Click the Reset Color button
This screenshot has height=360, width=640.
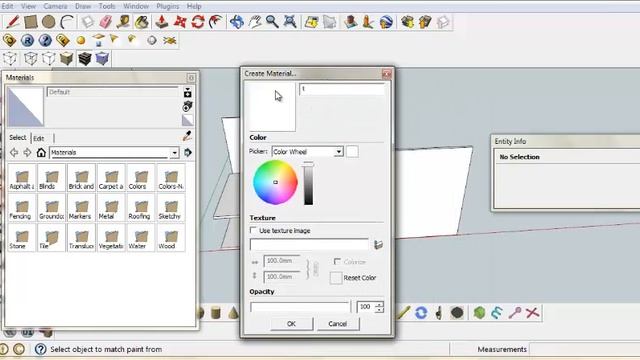pyautogui.click(x=353, y=278)
